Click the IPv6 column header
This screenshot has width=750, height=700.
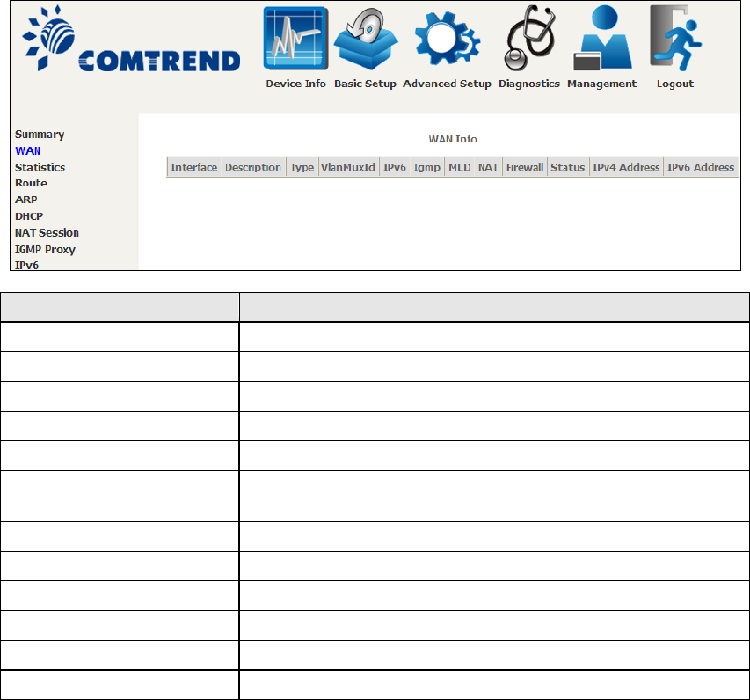coord(395,167)
